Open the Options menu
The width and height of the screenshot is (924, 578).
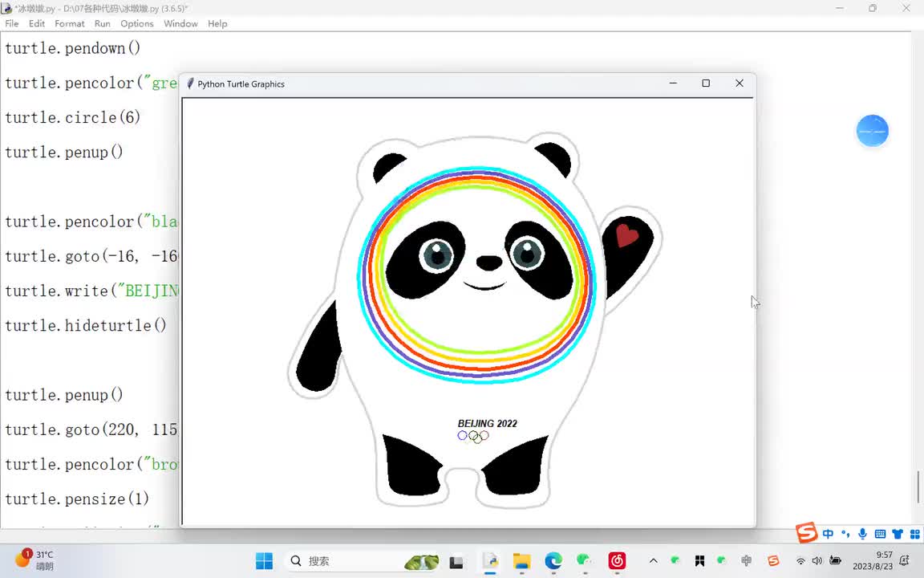[136, 23]
